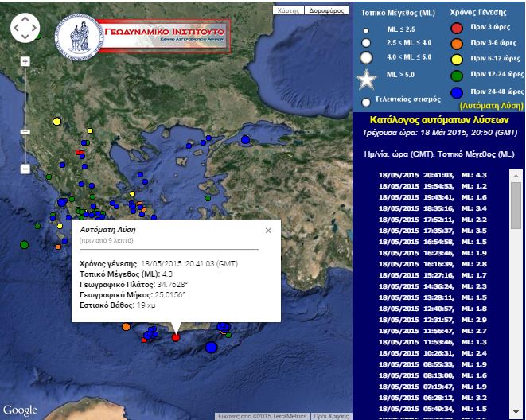Viewport: 526px width, 420px height.
Task: Select catalog entry 16:16:39 ML 2.8
Action: (x=433, y=264)
